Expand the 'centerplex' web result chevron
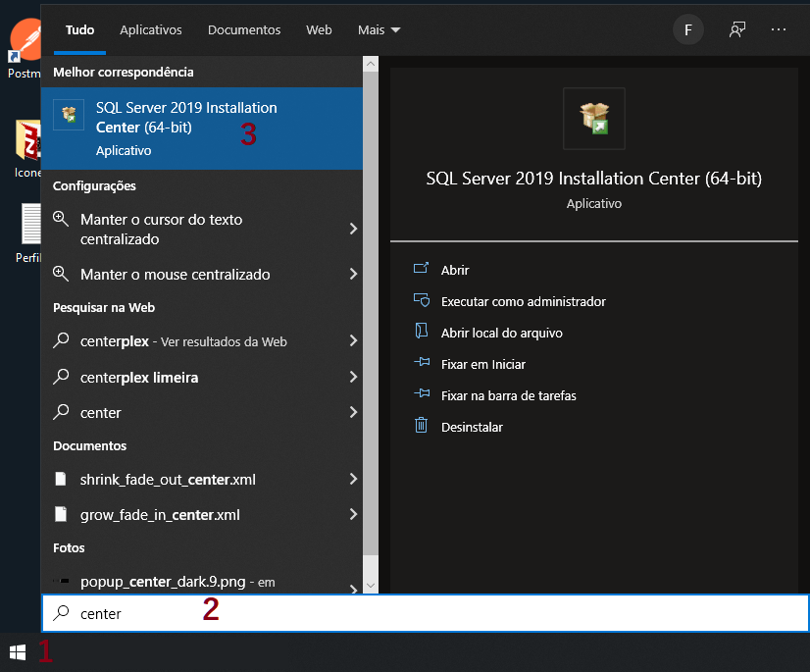 click(353, 340)
